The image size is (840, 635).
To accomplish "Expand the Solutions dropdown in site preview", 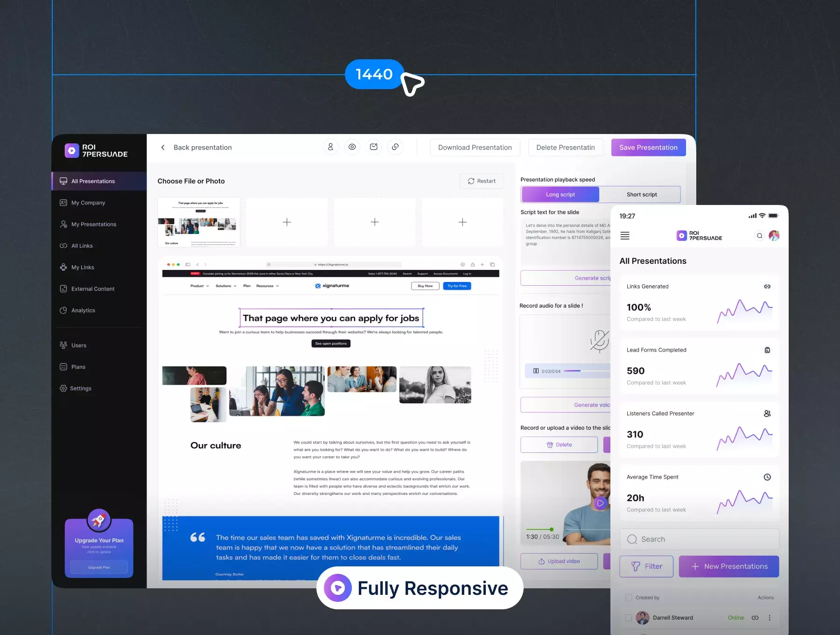I will coord(226,286).
